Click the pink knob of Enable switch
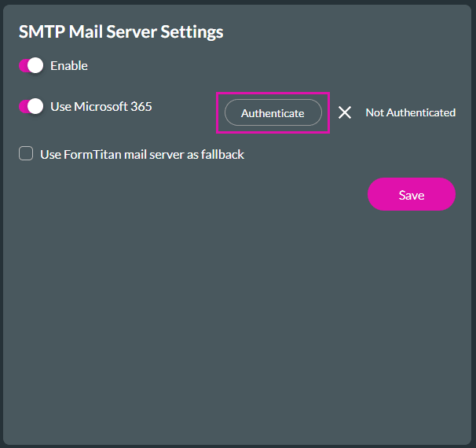The width and height of the screenshot is (476, 448). tap(24, 66)
